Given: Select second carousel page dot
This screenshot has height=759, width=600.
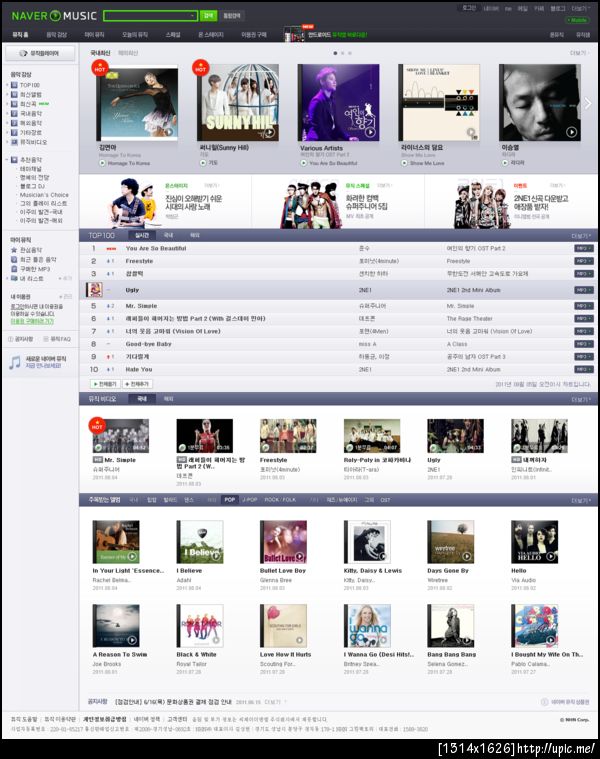Looking at the screenshot, I should click(x=343, y=53).
